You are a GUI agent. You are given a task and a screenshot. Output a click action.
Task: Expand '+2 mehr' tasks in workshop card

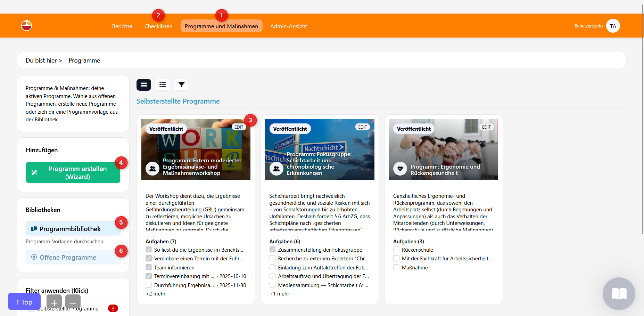tap(156, 294)
